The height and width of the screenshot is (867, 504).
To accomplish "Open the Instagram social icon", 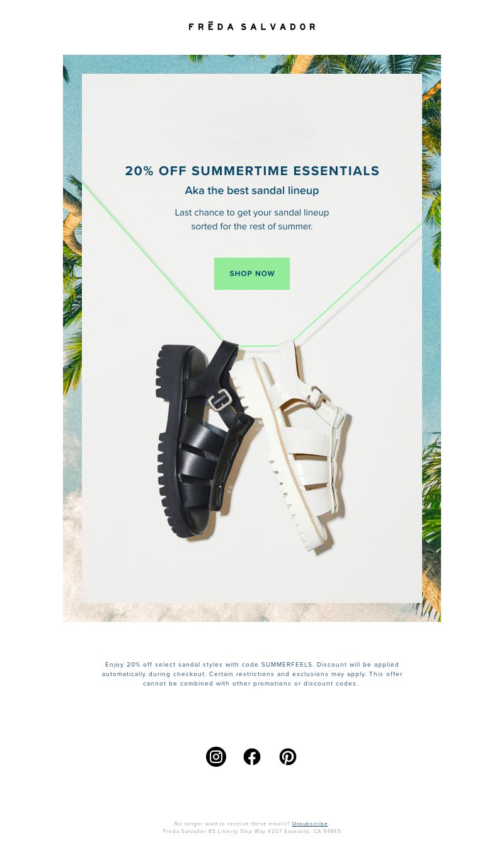I will [216, 757].
